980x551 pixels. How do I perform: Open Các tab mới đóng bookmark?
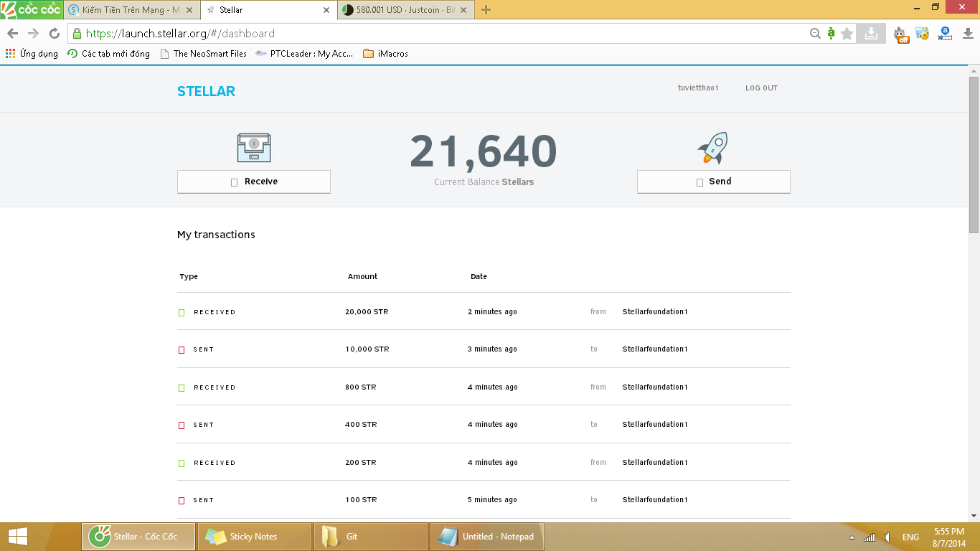point(108,54)
